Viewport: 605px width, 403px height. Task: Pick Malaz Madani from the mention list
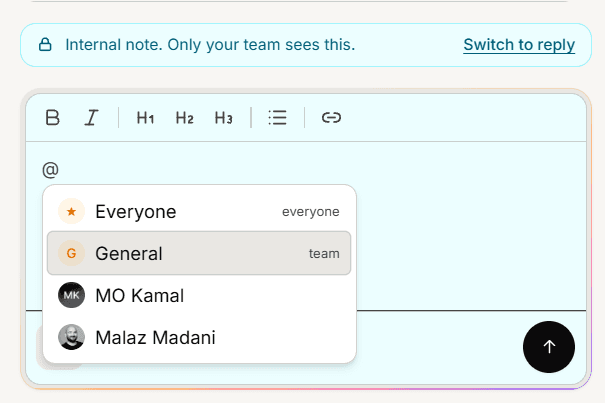pos(199,337)
